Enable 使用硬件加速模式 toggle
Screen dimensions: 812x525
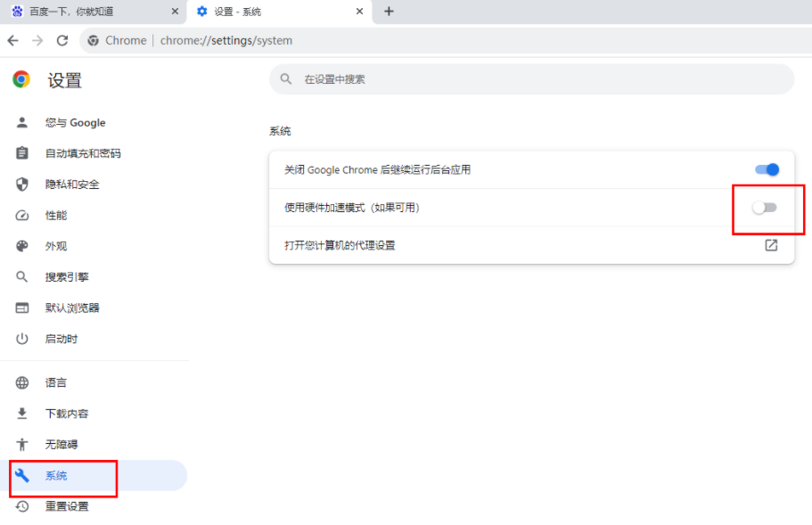coord(765,208)
